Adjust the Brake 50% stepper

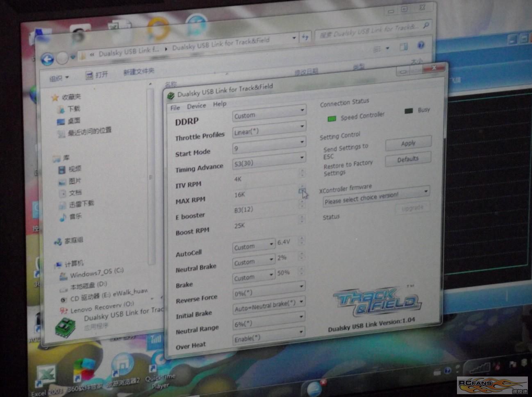tap(302, 272)
